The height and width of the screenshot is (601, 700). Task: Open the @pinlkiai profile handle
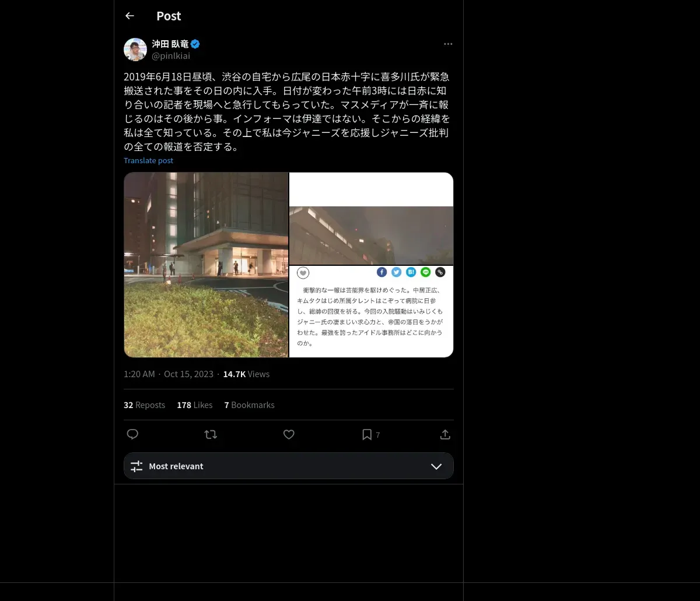[171, 56]
